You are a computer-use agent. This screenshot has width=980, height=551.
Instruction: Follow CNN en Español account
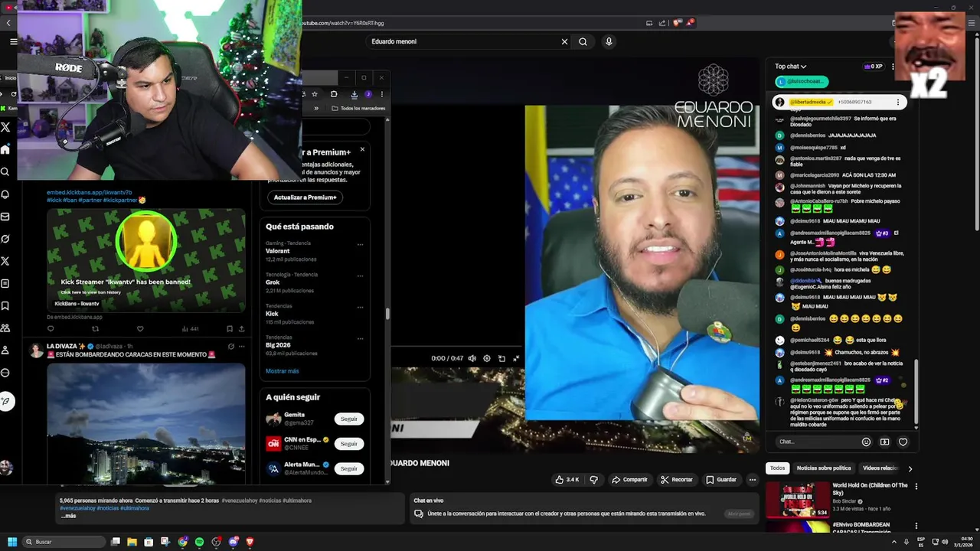(x=349, y=443)
